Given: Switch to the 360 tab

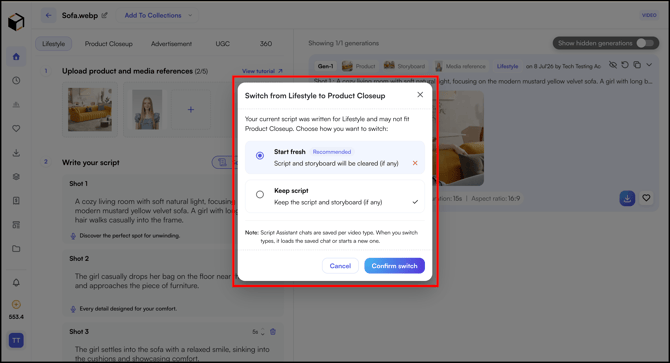Looking at the screenshot, I should pos(266,44).
